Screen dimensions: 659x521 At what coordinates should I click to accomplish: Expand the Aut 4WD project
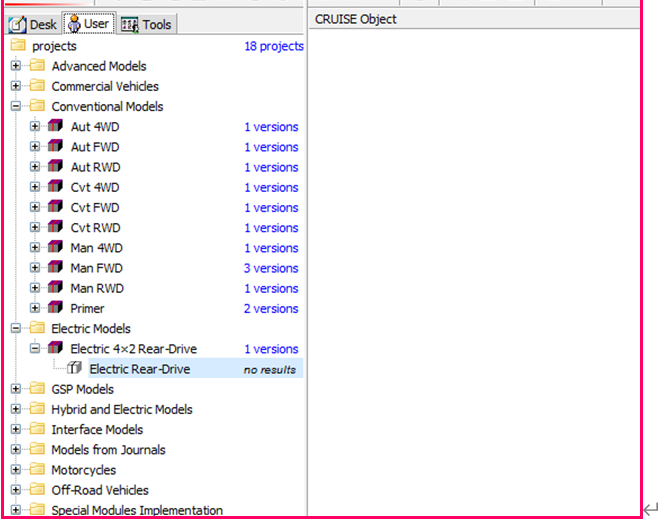click(35, 126)
